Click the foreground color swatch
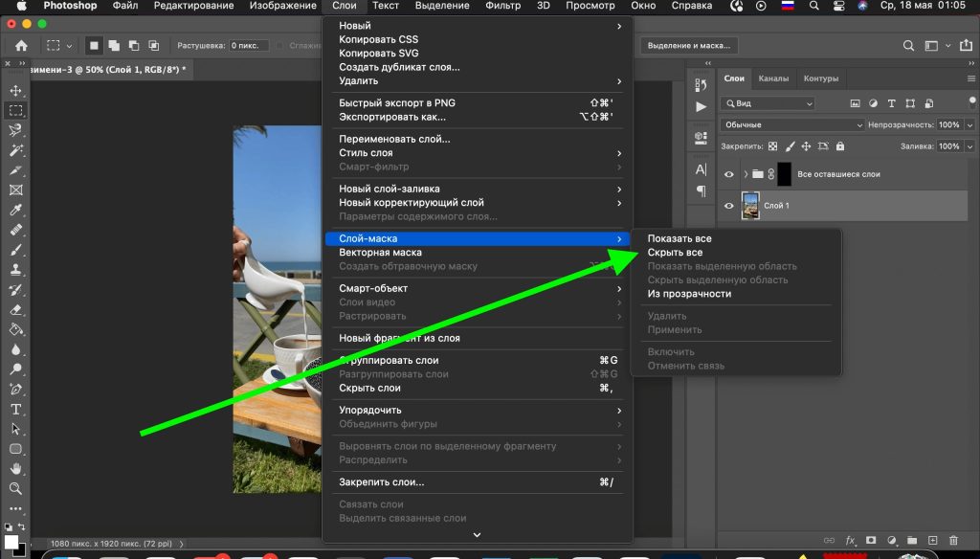The width and height of the screenshot is (980, 559). coord(11,541)
